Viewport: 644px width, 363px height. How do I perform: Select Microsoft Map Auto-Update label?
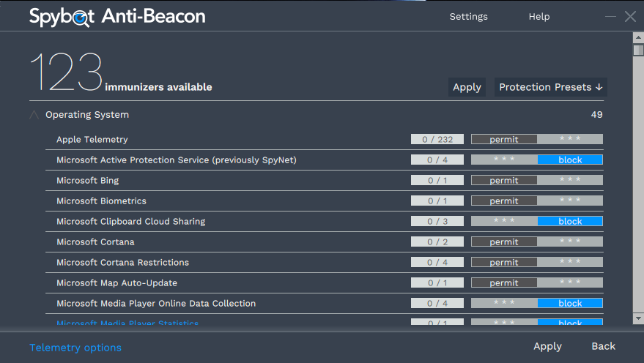click(x=116, y=283)
